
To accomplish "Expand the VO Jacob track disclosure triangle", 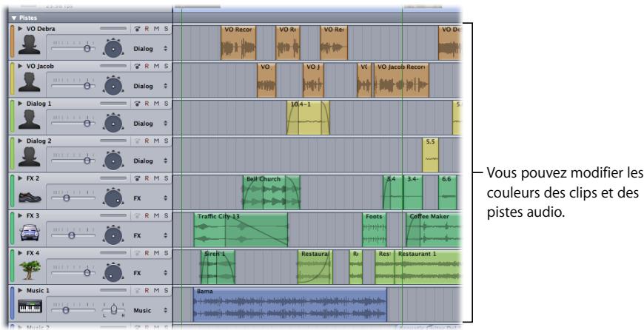I will 20,66.
